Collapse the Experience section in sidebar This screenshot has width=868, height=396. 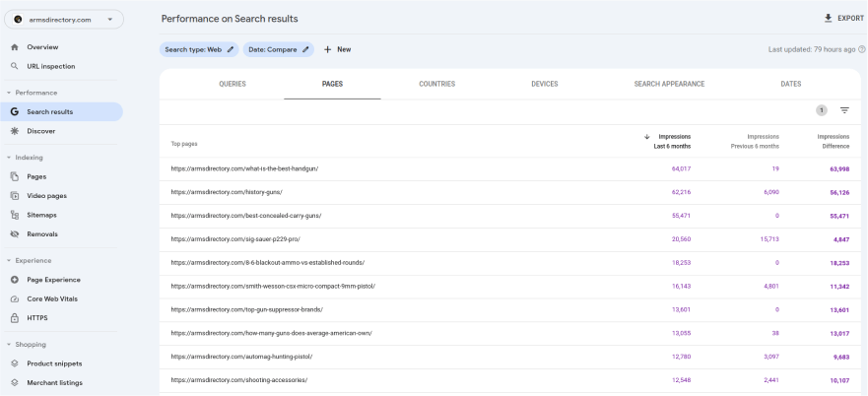tap(9, 261)
